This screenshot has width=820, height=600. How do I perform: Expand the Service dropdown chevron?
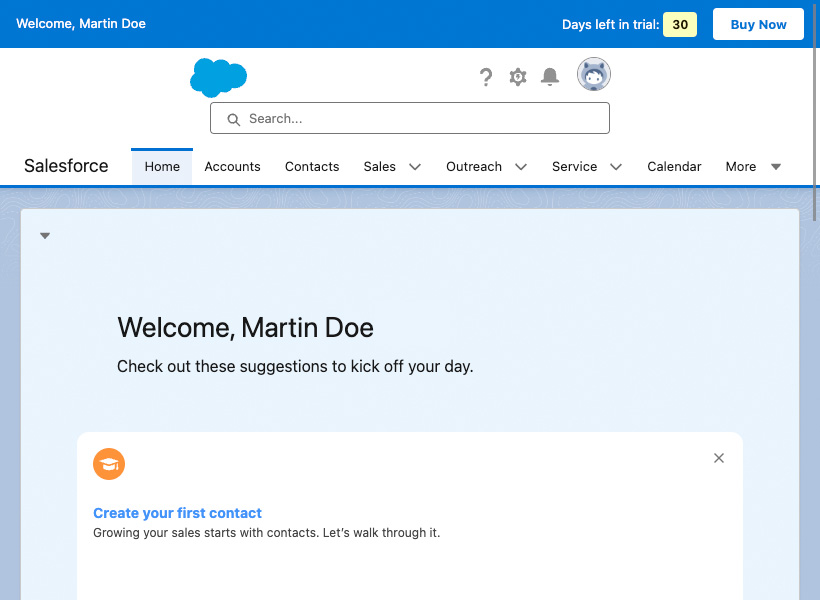tap(616, 167)
